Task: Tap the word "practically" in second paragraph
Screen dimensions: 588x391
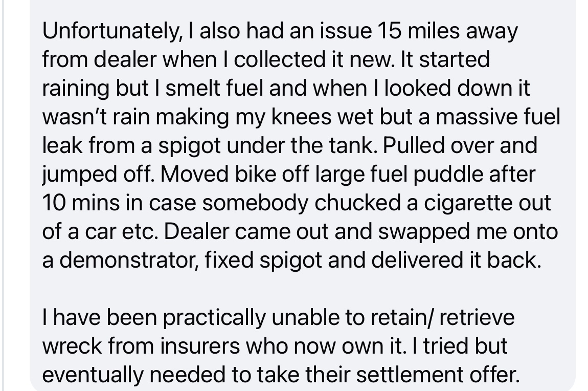Action: (212, 318)
